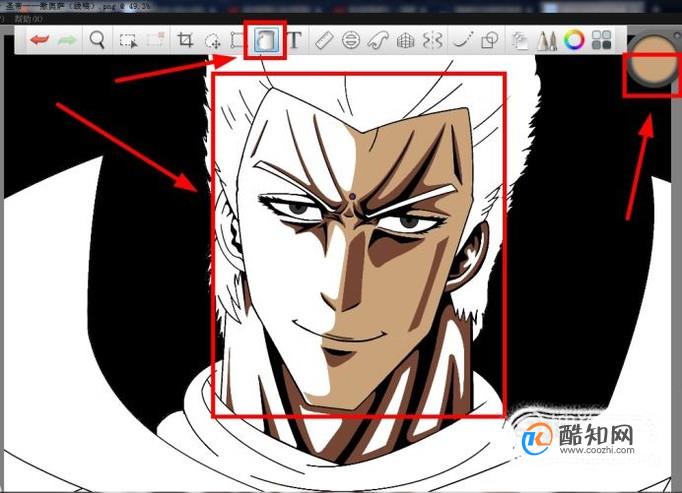Pick the Transform/Distort tool
The image size is (682, 493).
(x=237, y=40)
